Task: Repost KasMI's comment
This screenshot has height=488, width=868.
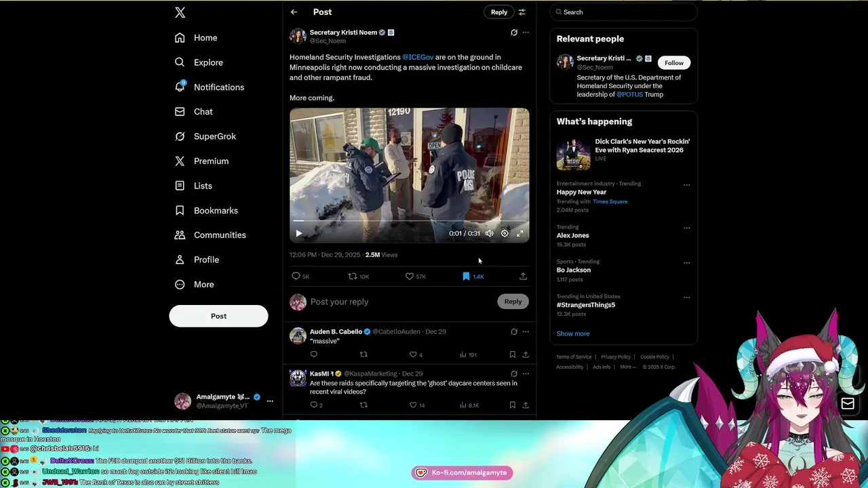Action: pyautogui.click(x=363, y=405)
